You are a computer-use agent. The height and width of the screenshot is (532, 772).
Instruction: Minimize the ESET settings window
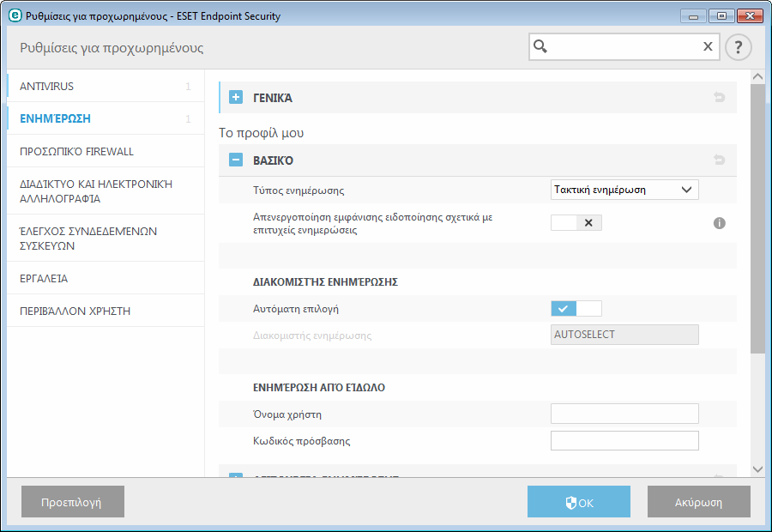(693, 16)
